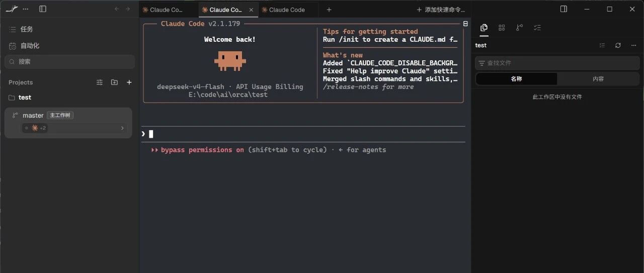Collapse the terminal pane via small top-right icon
This screenshot has height=273, width=644.
pos(465,24)
